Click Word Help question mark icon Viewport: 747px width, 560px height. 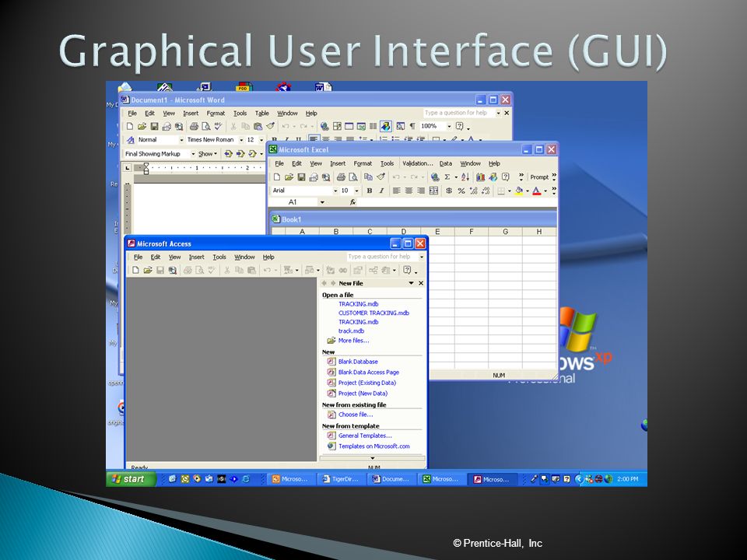tap(459, 126)
